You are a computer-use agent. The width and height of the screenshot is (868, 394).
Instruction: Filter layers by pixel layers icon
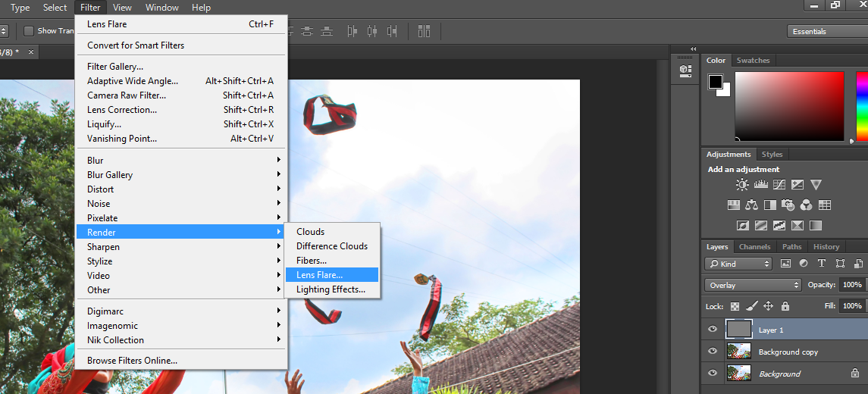click(785, 264)
